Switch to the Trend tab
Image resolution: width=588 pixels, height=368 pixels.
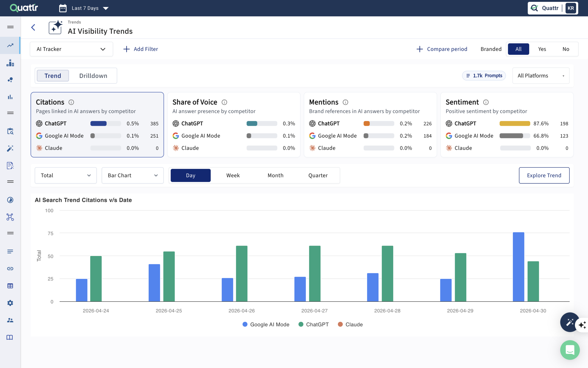(53, 76)
